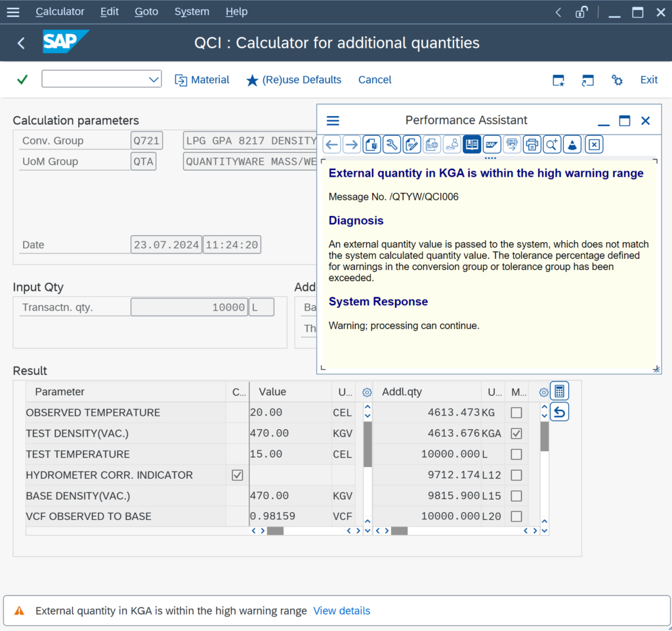
Task: Click the OBSERVED TEMPERATURE value 20.00
Action: 290,413
